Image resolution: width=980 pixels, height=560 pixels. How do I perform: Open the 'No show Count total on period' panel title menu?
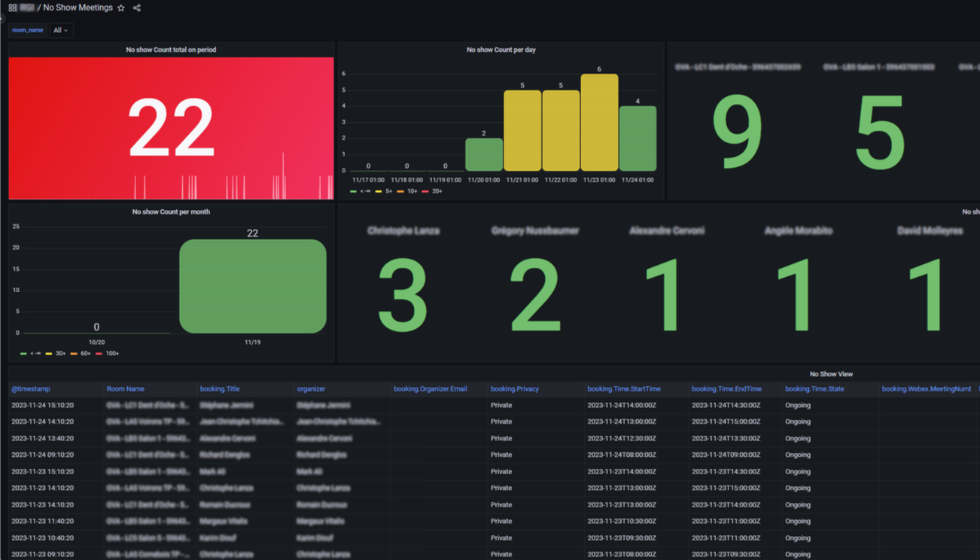[171, 50]
